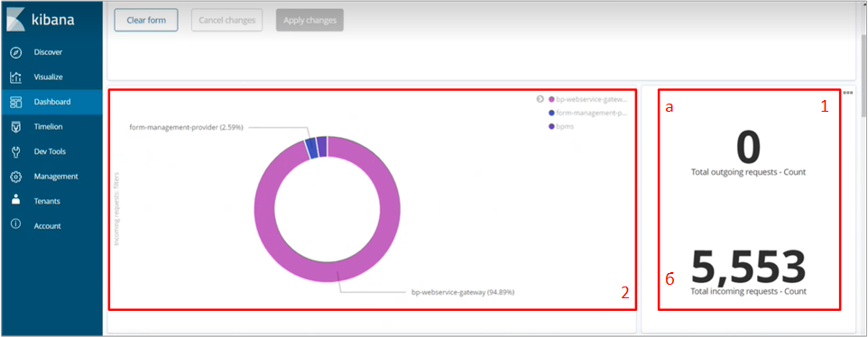Click the Timelion icon

tap(16, 127)
